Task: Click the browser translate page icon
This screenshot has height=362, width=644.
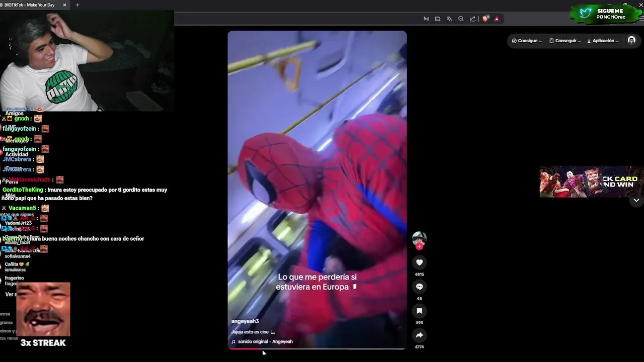Action: 449,19
